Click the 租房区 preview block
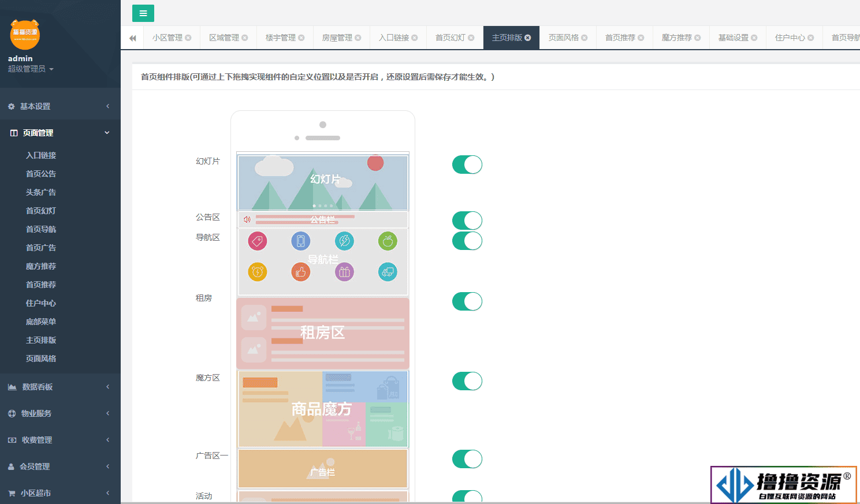This screenshot has height=504, width=860. pyautogui.click(x=323, y=333)
